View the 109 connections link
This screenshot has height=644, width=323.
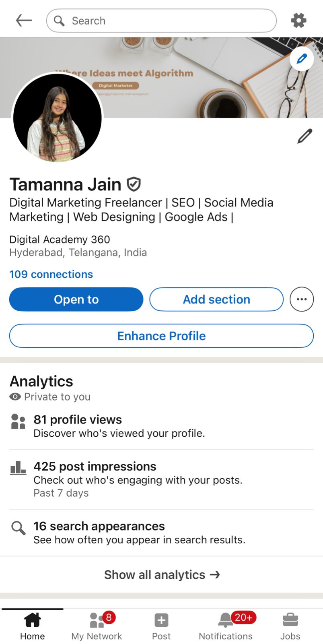(51, 274)
